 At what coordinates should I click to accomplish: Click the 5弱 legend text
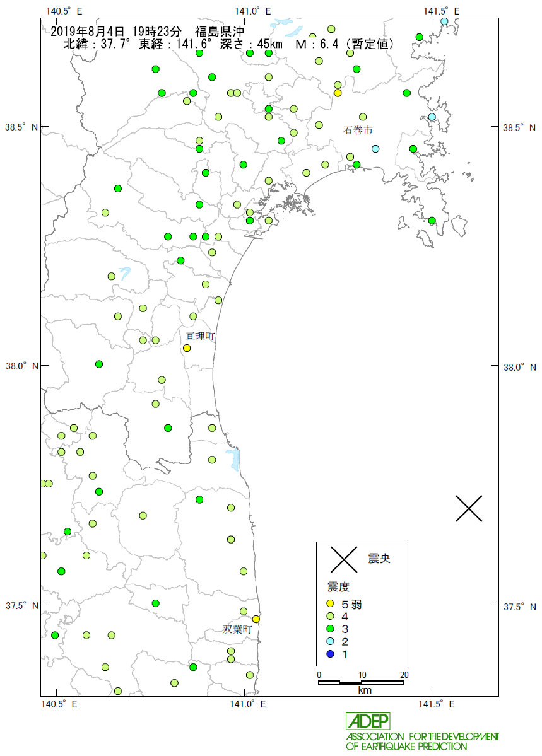[352, 604]
